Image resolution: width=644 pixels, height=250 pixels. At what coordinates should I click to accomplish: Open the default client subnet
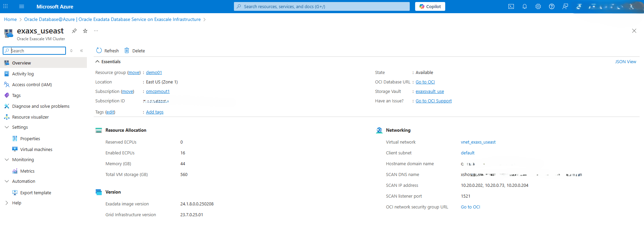pos(468,153)
